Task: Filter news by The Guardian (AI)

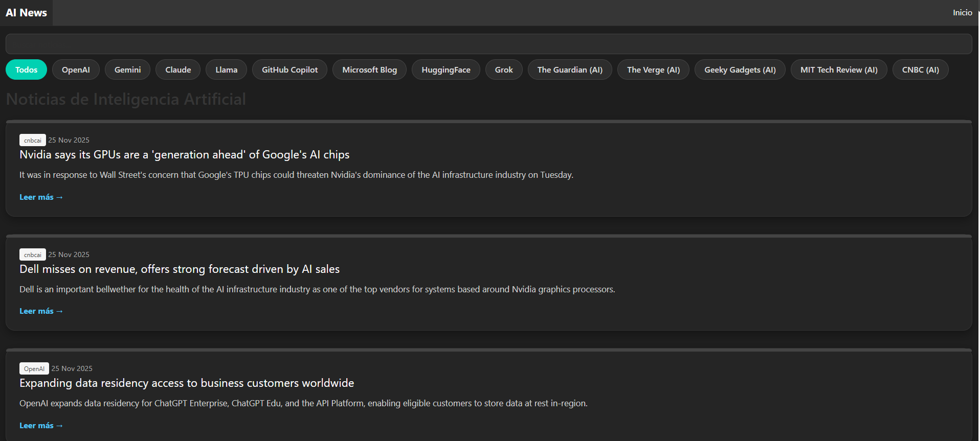Action: pos(570,70)
